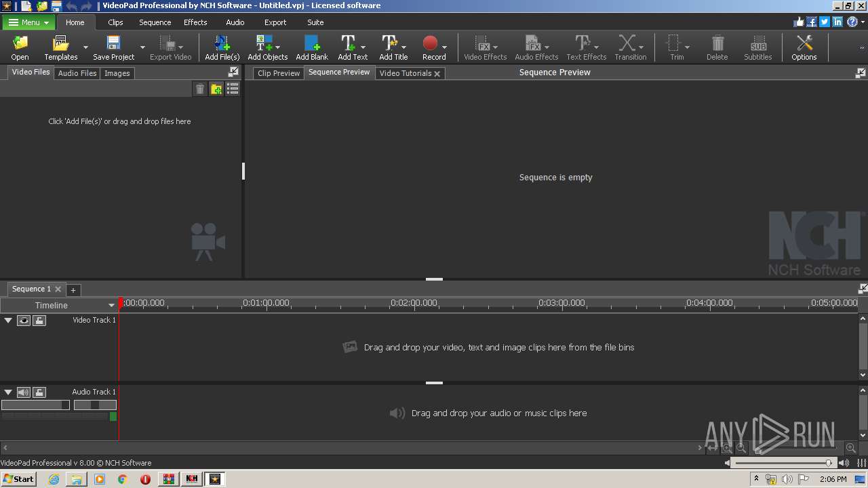Image resolution: width=868 pixels, height=488 pixels.
Task: Toggle lock on Audio Track 1
Action: 39,392
